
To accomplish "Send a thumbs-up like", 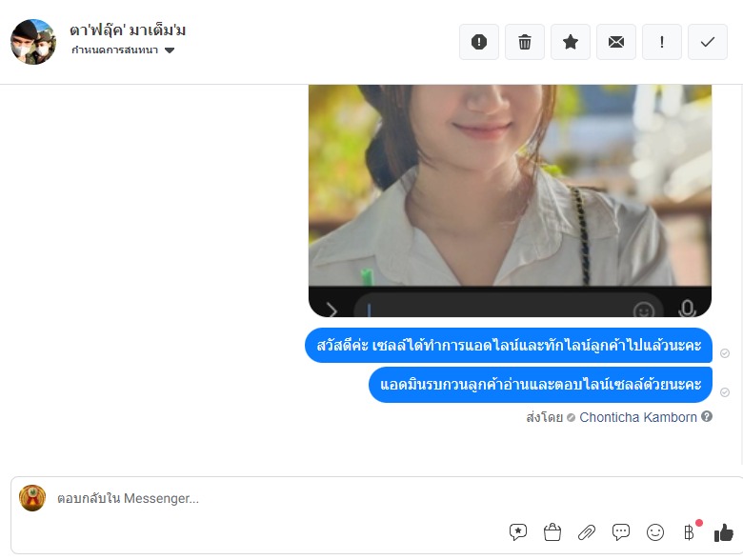I will click(x=724, y=532).
